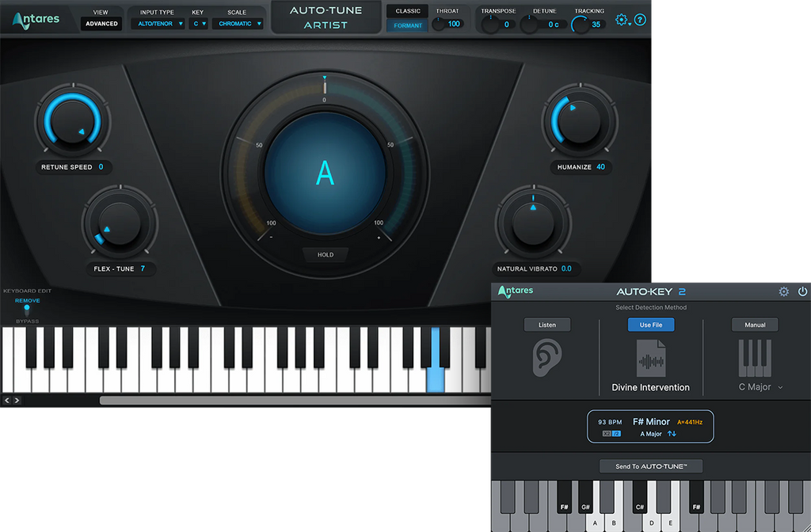Click the A=441Hz tuning reference

[x=690, y=423]
